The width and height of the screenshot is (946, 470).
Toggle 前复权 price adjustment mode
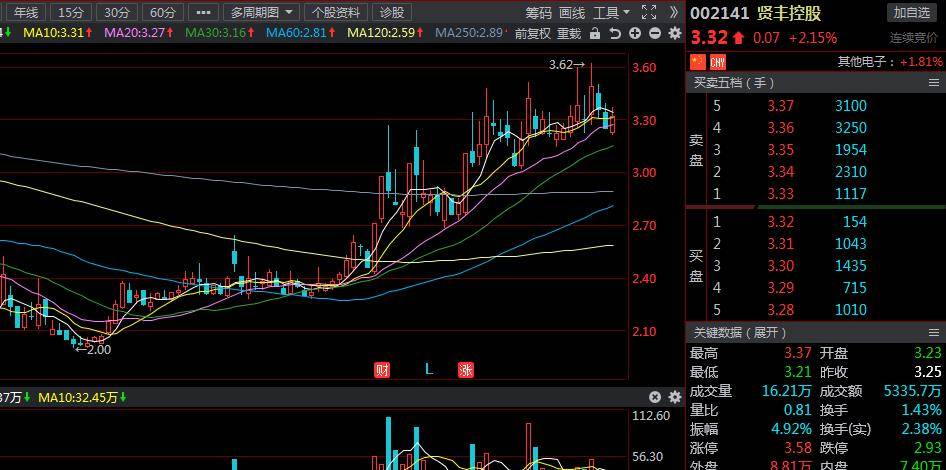pos(533,34)
